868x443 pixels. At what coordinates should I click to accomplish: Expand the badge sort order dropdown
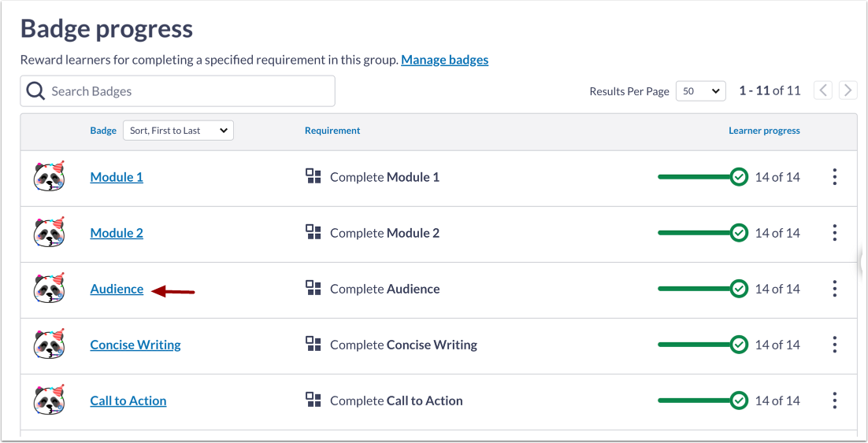tap(178, 131)
